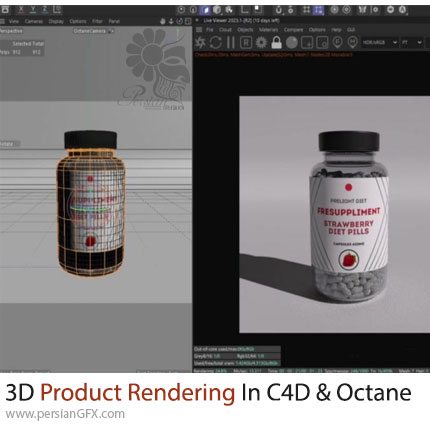Click the toggle active view icon in viewport header

tap(188, 21)
